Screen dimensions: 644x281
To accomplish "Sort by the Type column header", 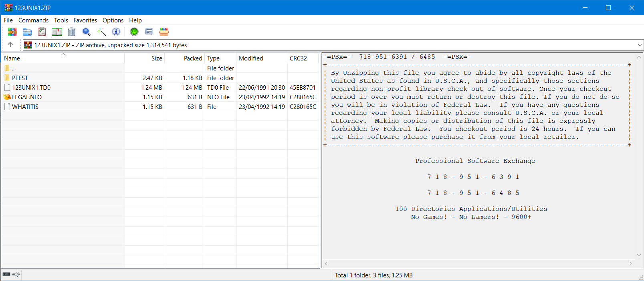I will pyautogui.click(x=220, y=58).
